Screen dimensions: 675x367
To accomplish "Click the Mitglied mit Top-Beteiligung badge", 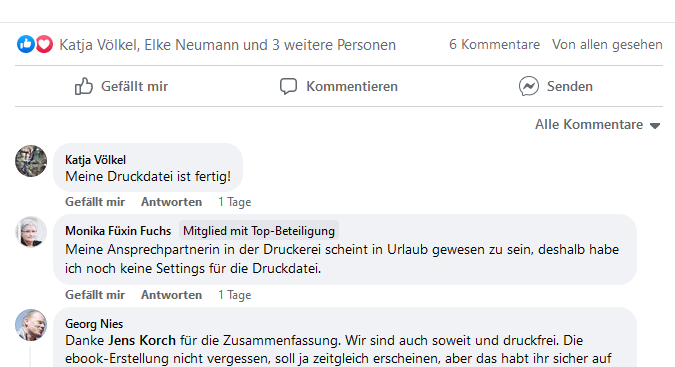I will [259, 231].
